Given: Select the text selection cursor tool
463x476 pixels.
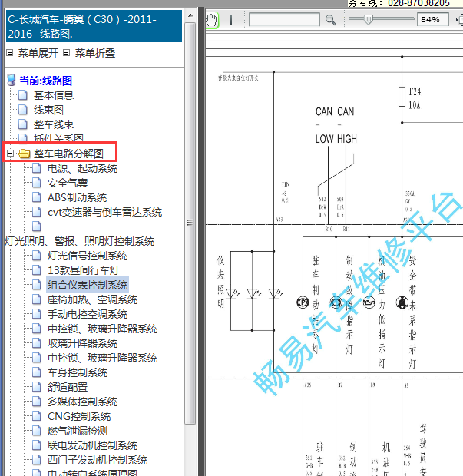Looking at the screenshot, I should (231, 20).
